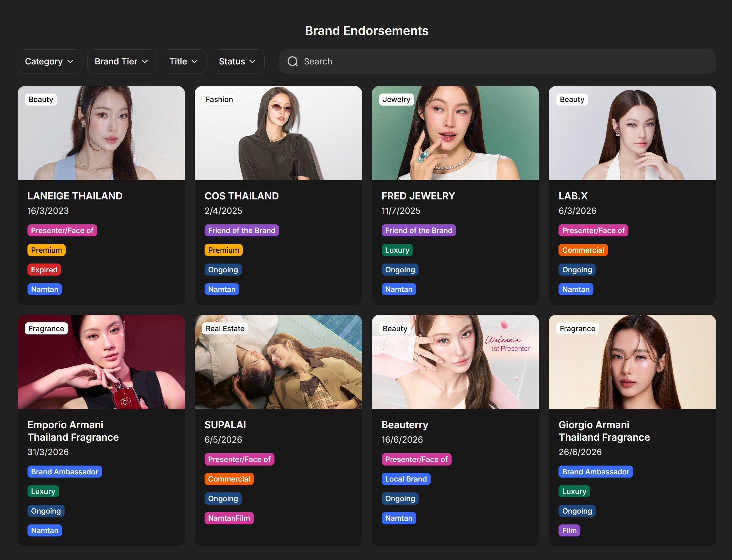732x560 pixels.
Task: Select the Beauterry title
Action: pyautogui.click(x=405, y=425)
